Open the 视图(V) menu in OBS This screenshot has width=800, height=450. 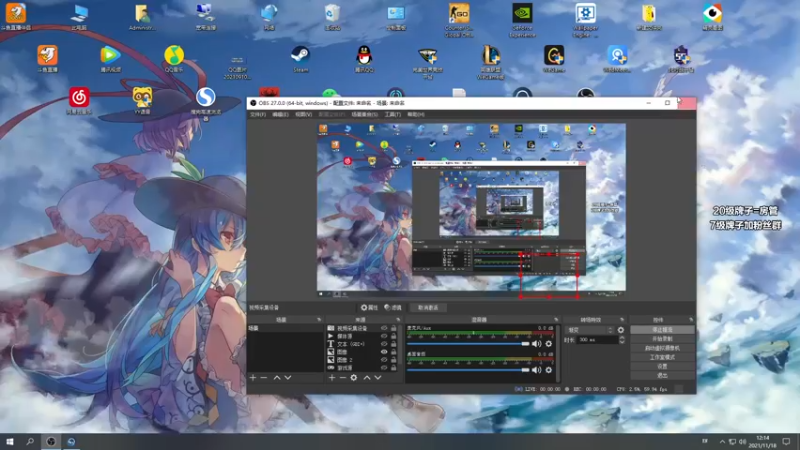(x=303, y=114)
